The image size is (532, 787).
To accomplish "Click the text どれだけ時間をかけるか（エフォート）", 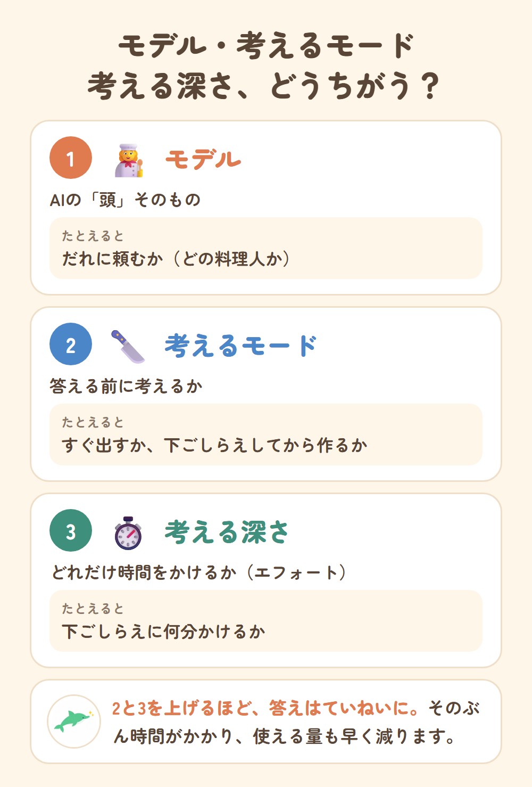I will tap(198, 573).
